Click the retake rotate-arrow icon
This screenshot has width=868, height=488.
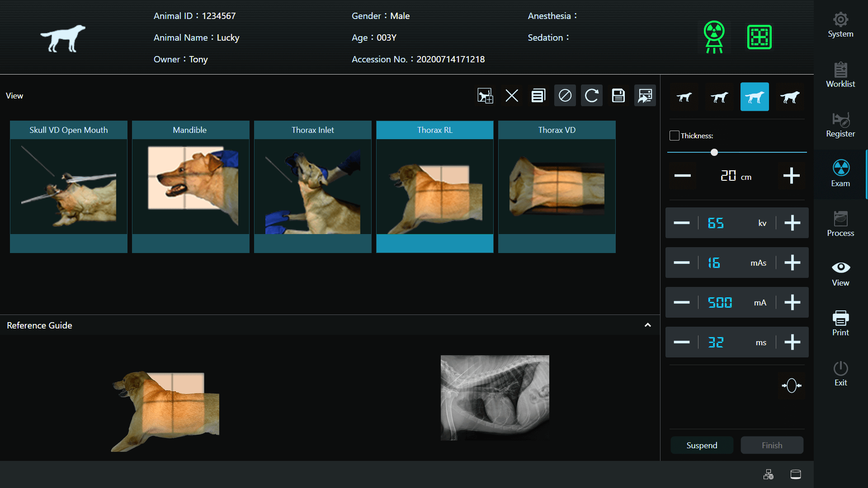(x=592, y=96)
